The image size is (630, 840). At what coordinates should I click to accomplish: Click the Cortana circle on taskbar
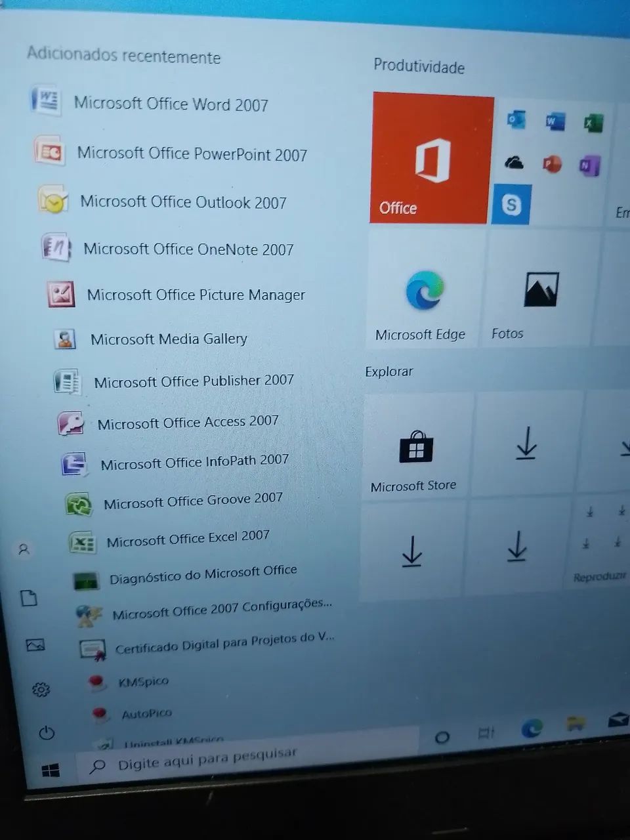pyautogui.click(x=442, y=737)
